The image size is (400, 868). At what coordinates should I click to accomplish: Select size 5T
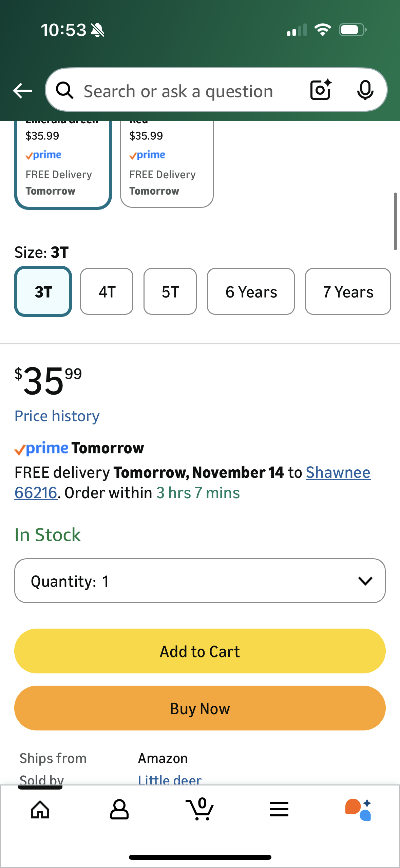coord(170,292)
